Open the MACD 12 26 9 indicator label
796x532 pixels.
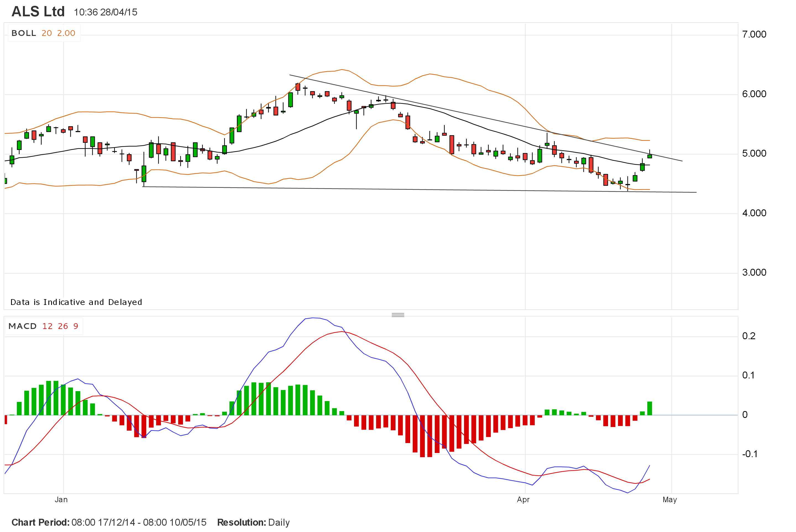43,326
